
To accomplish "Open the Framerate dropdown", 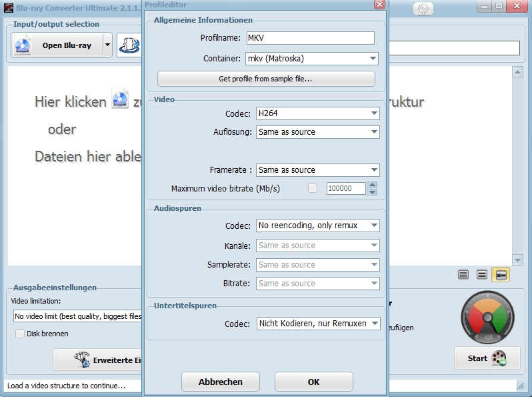I will 317,169.
